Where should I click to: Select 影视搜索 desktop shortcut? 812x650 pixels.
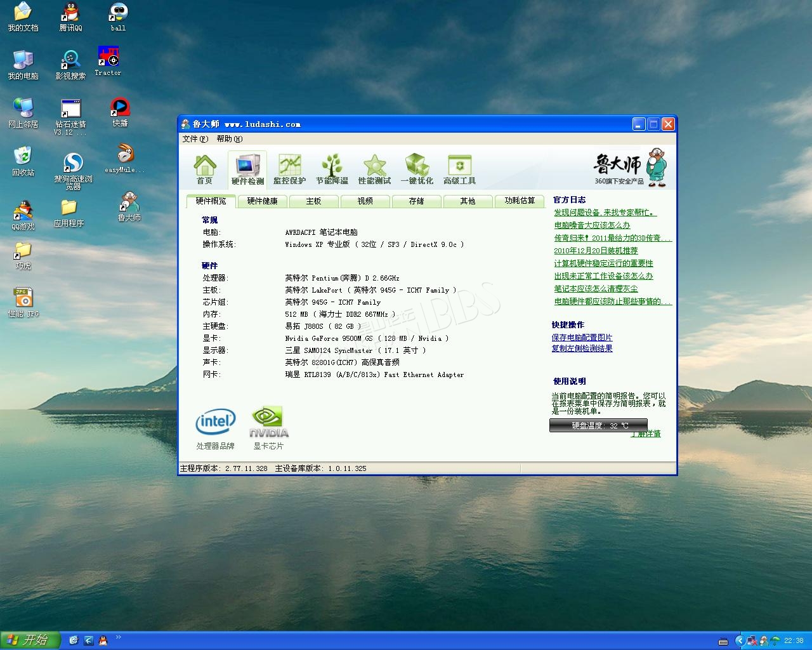[70, 65]
